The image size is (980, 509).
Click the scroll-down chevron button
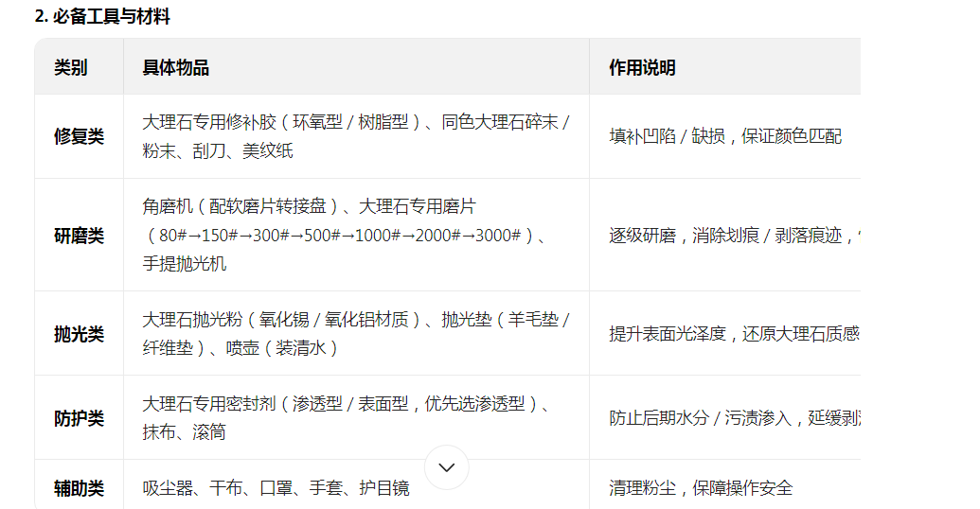[447, 467]
